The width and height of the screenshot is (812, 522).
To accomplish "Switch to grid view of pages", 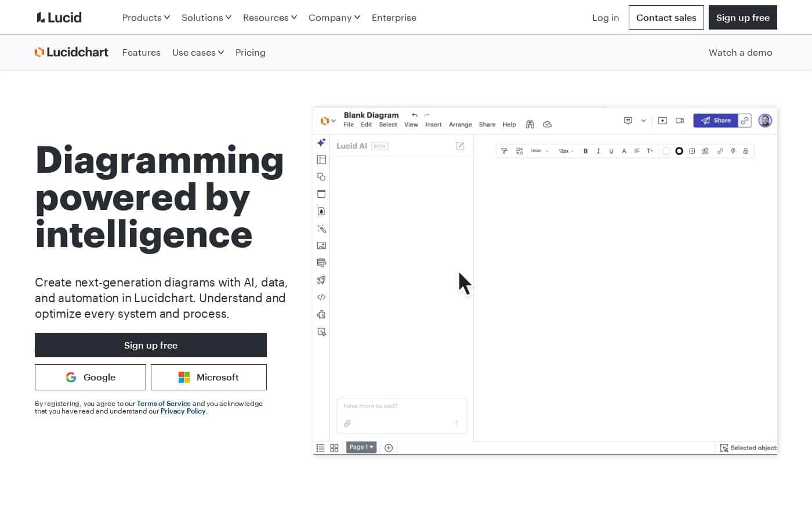I will tap(334, 448).
